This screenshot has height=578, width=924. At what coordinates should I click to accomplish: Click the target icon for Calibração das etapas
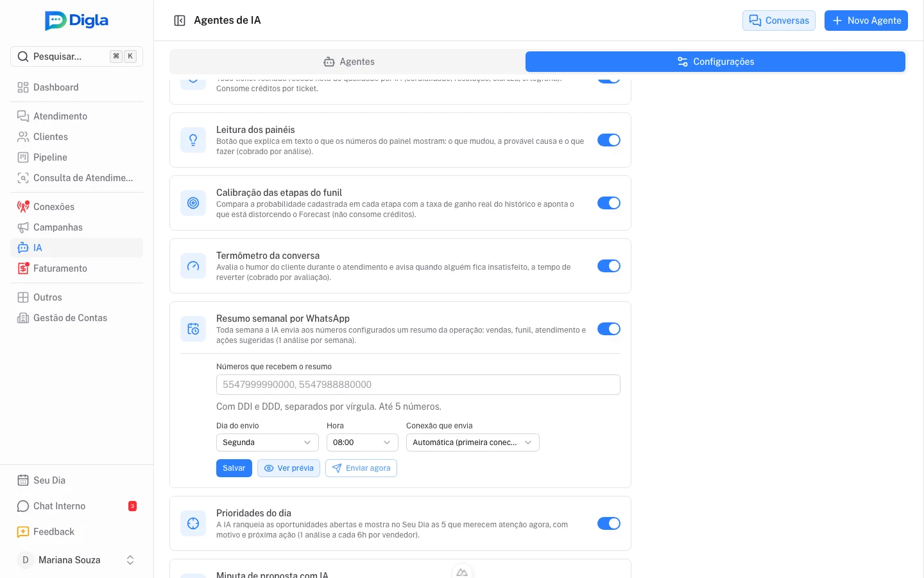point(193,203)
